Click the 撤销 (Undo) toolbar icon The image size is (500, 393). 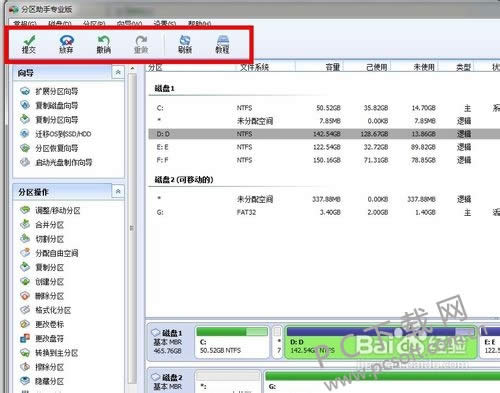(x=103, y=45)
